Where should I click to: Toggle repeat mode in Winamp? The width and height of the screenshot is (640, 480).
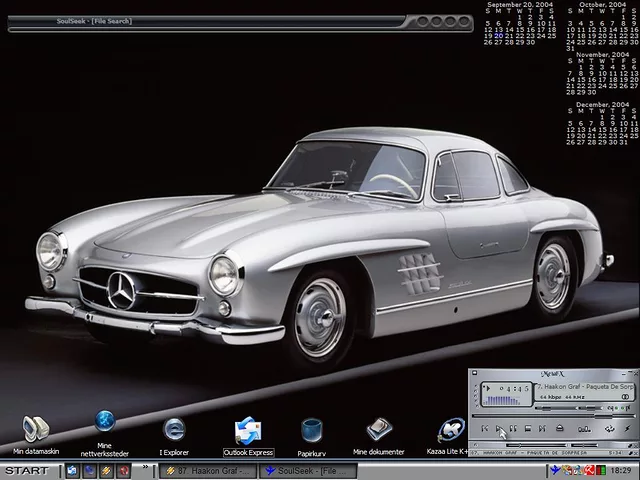tap(609, 429)
